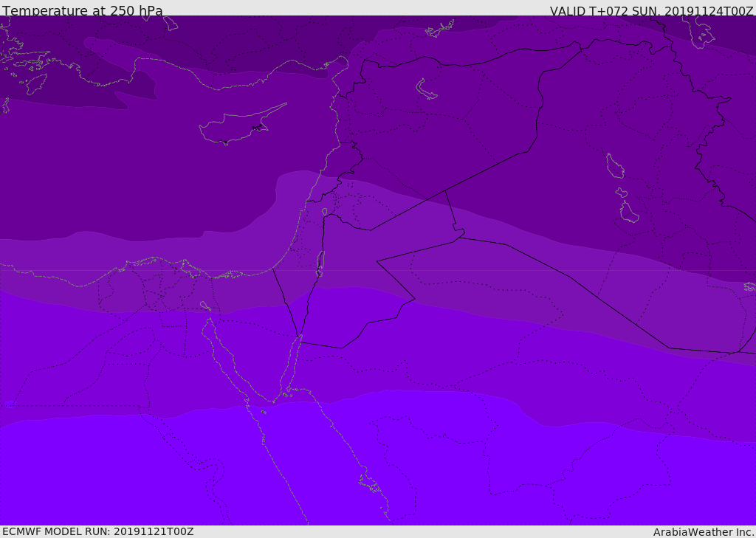Click the small lake in the western Egyptian desert
This screenshot has width=756, height=538.
[10, 404]
